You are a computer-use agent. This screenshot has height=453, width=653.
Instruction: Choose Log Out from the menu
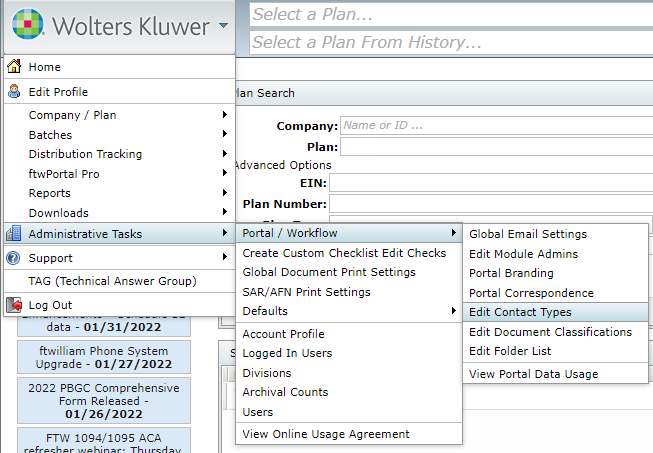coord(120,305)
